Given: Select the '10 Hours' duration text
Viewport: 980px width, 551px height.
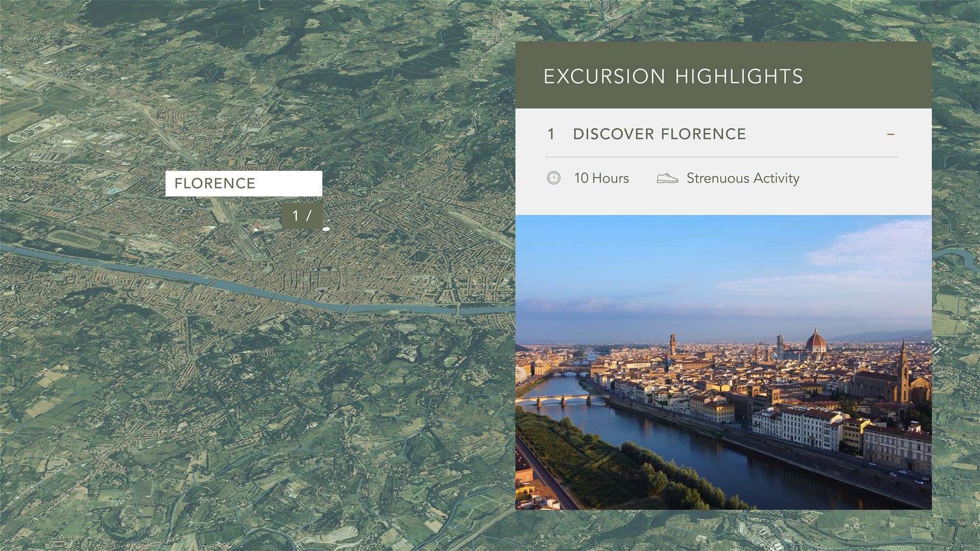Looking at the screenshot, I should pyautogui.click(x=601, y=178).
